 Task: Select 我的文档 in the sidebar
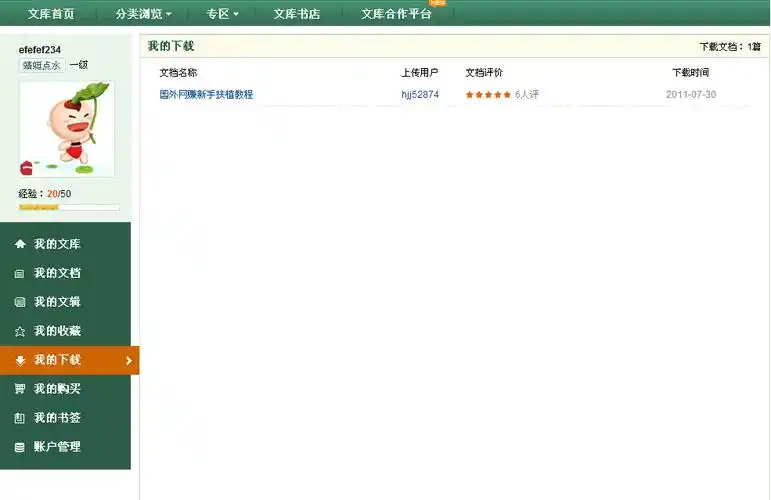(65, 273)
